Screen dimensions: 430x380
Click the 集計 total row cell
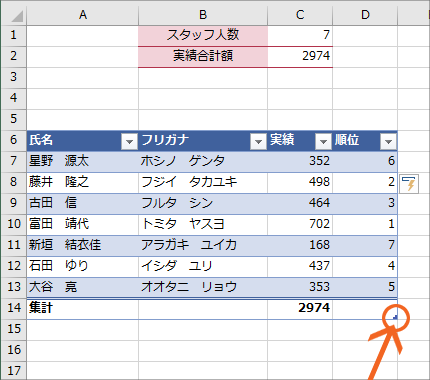83,308
